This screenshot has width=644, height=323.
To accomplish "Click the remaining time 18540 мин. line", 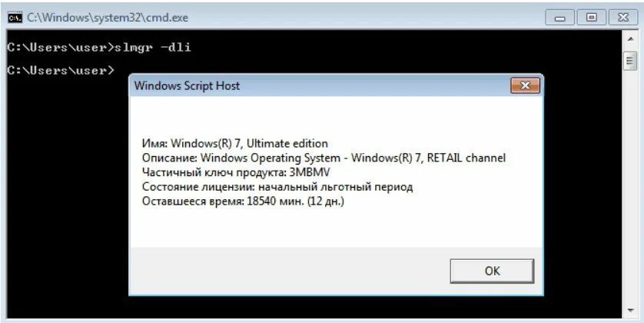I will (x=243, y=201).
